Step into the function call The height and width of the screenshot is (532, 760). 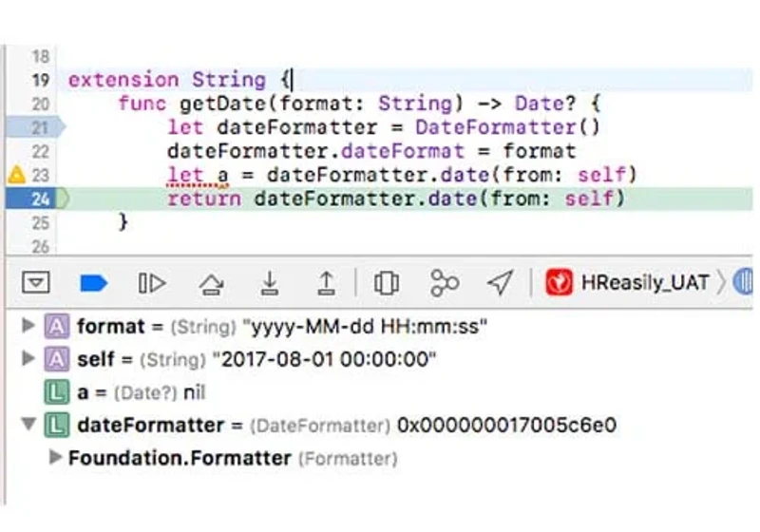(x=270, y=283)
